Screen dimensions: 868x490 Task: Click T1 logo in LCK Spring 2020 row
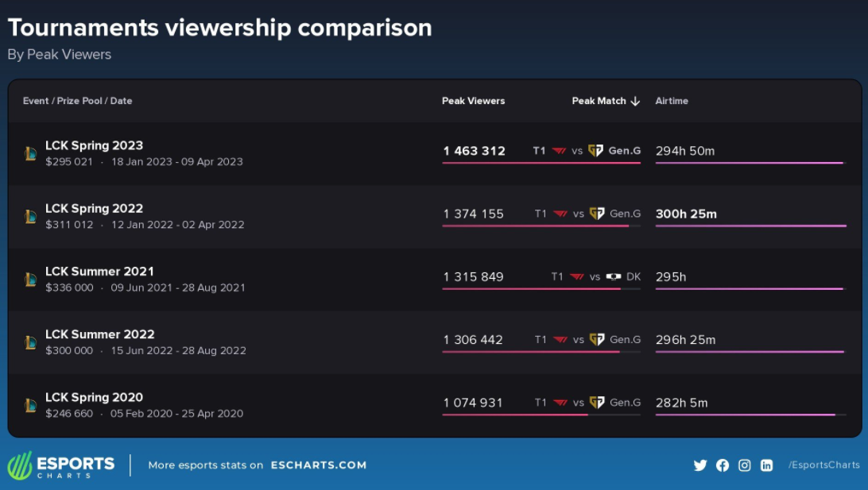click(560, 403)
